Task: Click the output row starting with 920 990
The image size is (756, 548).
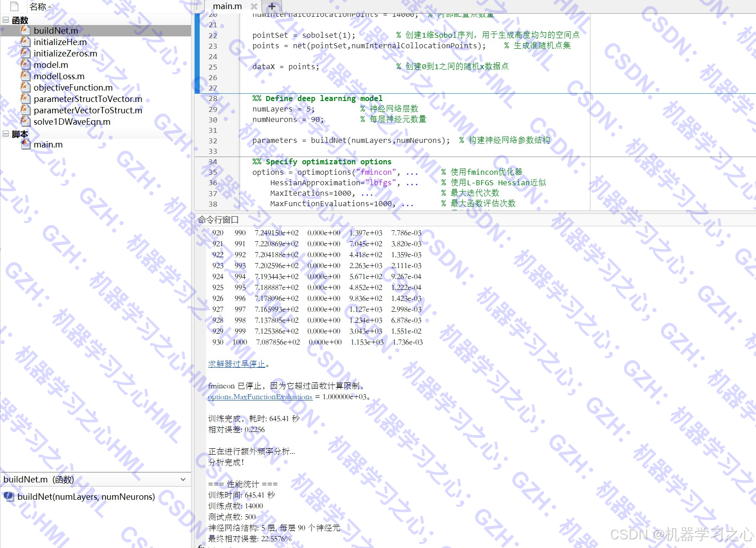Action: [317, 233]
